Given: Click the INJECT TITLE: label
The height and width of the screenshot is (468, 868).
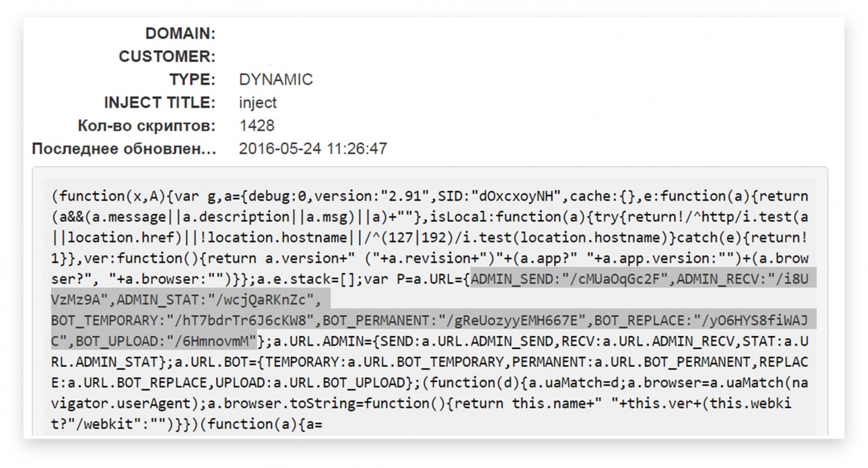Looking at the screenshot, I should click(x=159, y=102).
